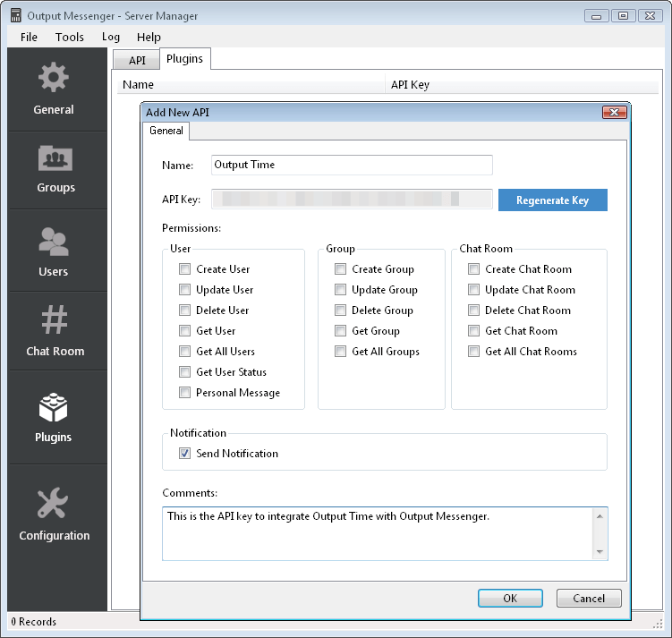Image resolution: width=672 pixels, height=638 pixels.
Task: Uncheck Send Notification
Action: (x=184, y=454)
